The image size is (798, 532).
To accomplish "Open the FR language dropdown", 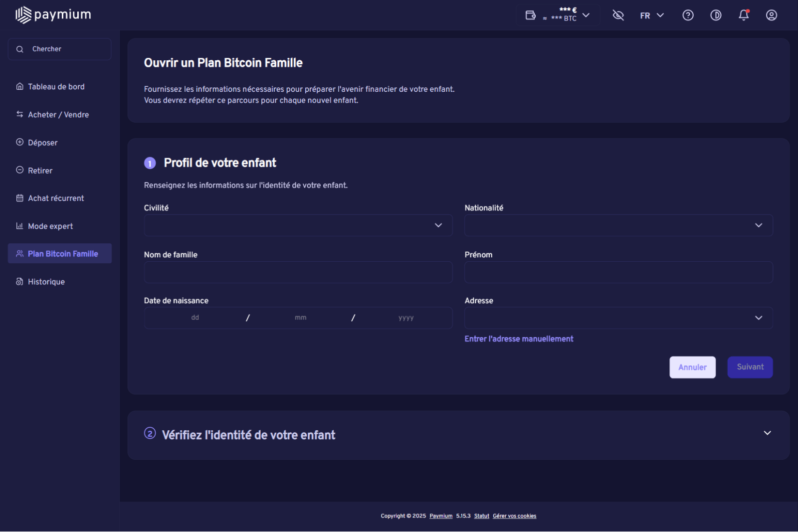I will [651, 15].
